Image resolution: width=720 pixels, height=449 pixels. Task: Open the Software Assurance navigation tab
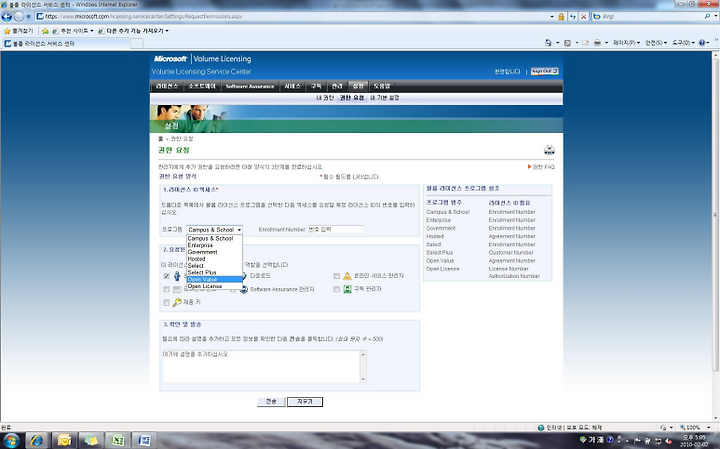(x=250, y=86)
